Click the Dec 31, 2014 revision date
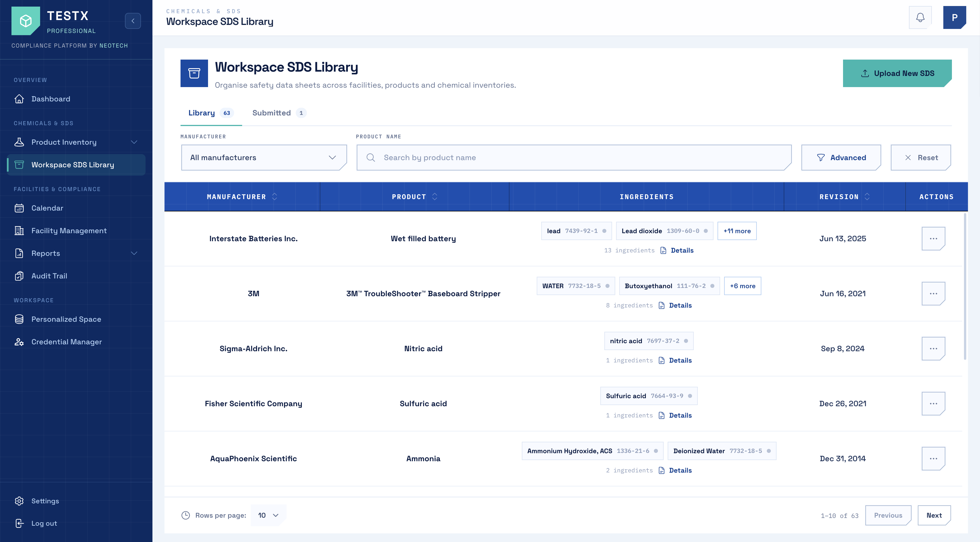This screenshot has width=980, height=542. [842, 459]
